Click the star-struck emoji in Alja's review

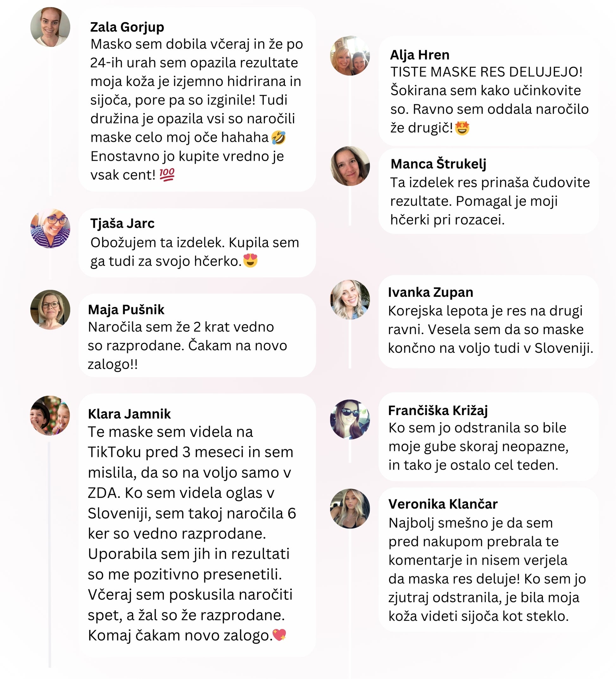[x=462, y=128]
